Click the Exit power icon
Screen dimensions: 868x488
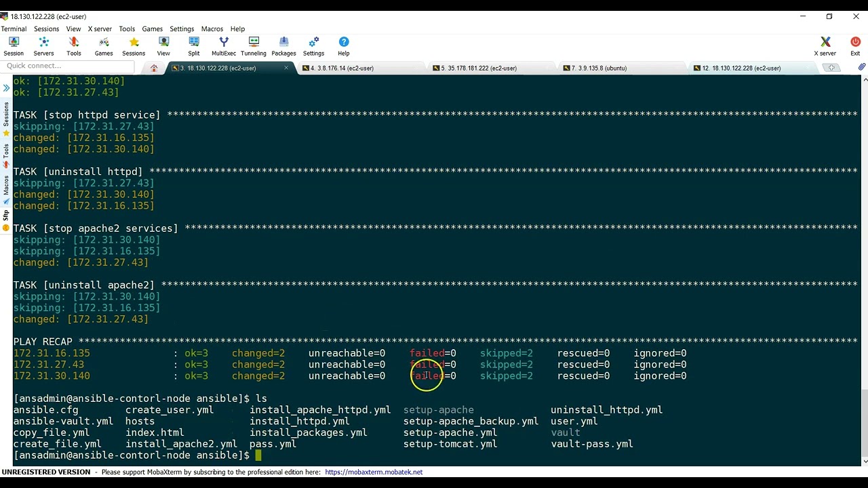coord(855,46)
